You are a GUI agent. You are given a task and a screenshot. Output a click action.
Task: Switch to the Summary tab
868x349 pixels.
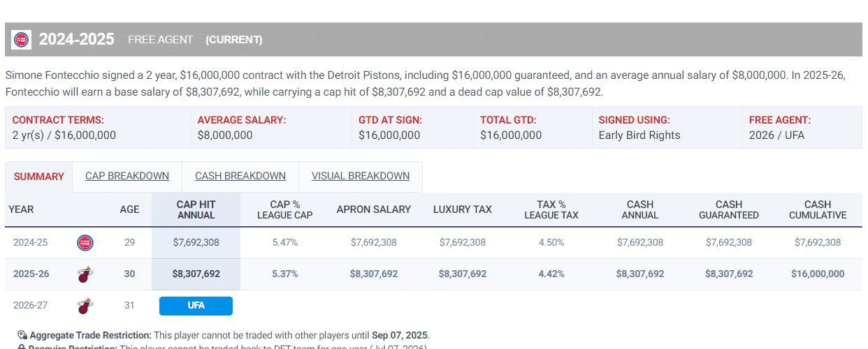coord(38,177)
